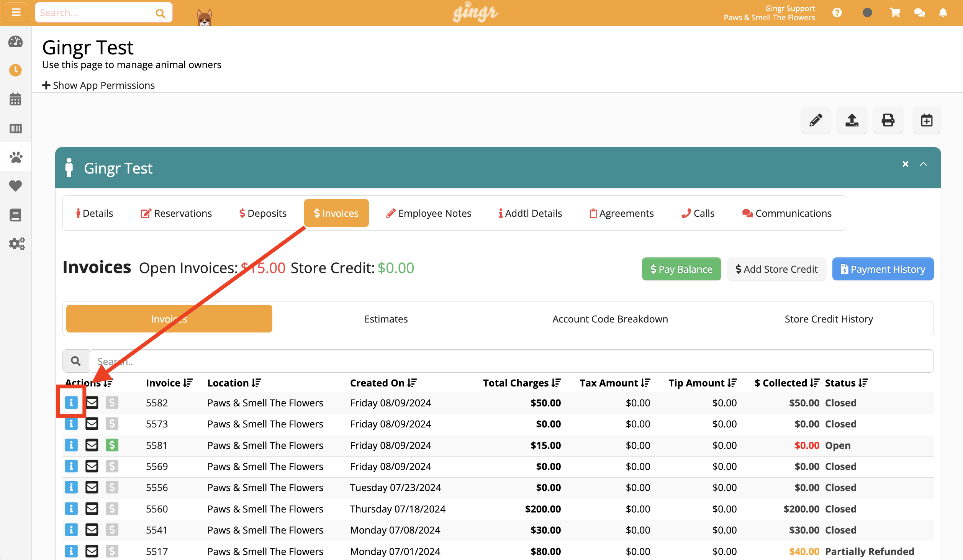This screenshot has width=963, height=560.
Task: Click the green Pay Balance button
Action: [x=681, y=269]
